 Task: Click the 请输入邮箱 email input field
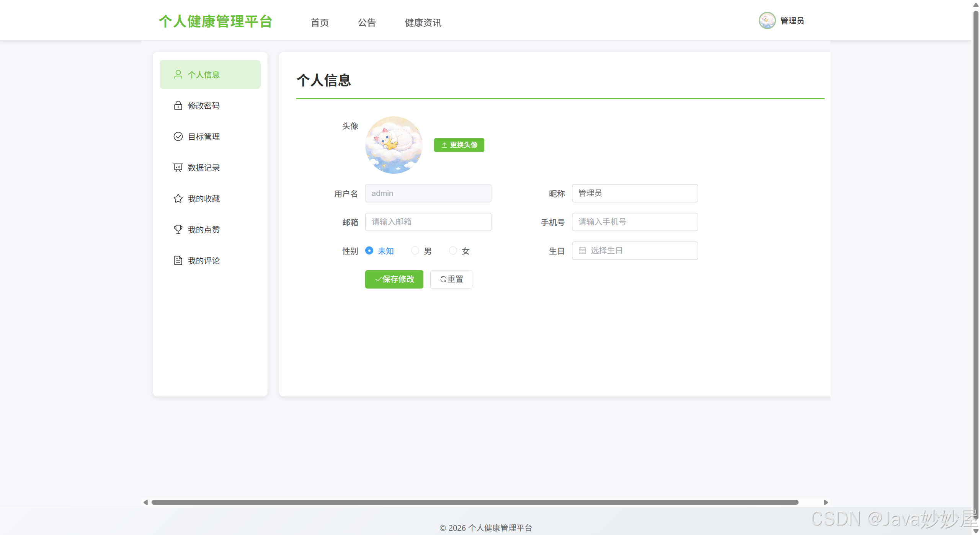pyautogui.click(x=428, y=222)
